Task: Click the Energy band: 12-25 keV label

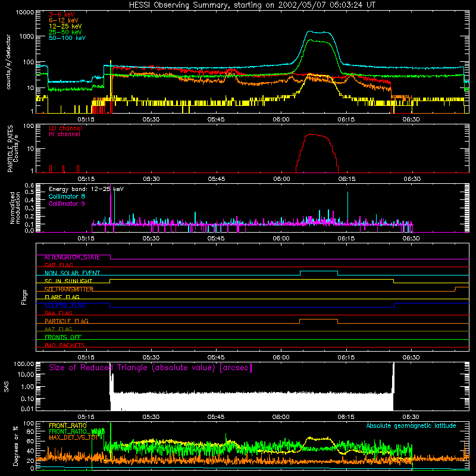Action: pyautogui.click(x=86, y=189)
